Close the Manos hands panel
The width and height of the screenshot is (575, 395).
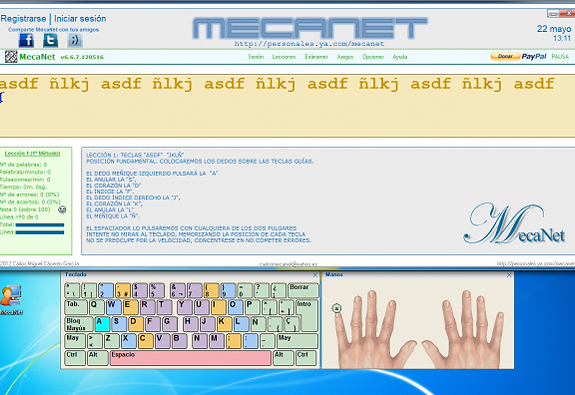coord(509,275)
